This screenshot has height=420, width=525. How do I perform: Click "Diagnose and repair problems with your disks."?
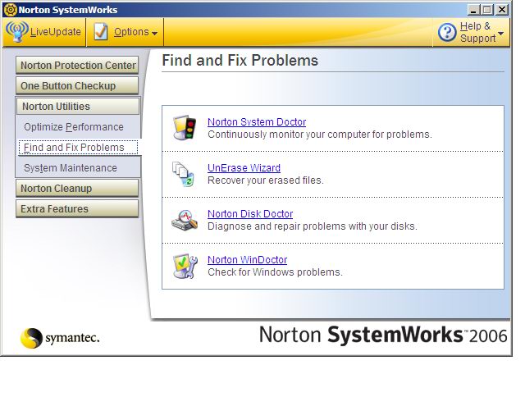coord(313,226)
